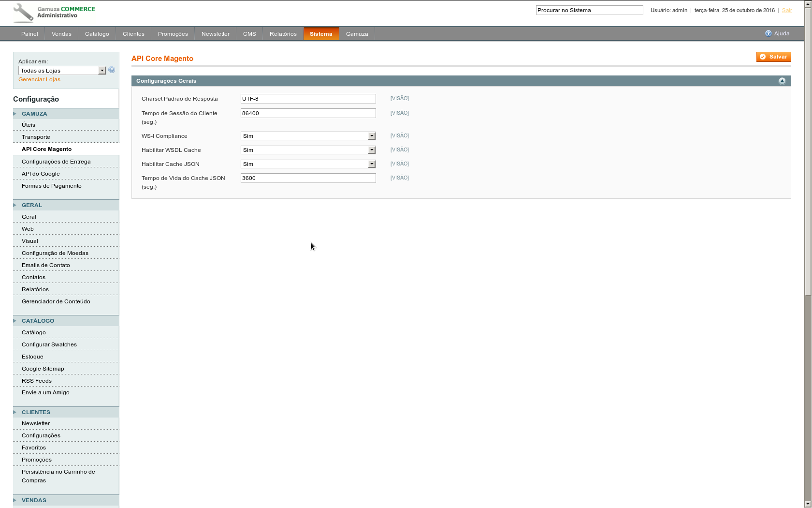Click the checkmark icon on the Salvar button
This screenshot has height=508, width=812.
pos(764,57)
